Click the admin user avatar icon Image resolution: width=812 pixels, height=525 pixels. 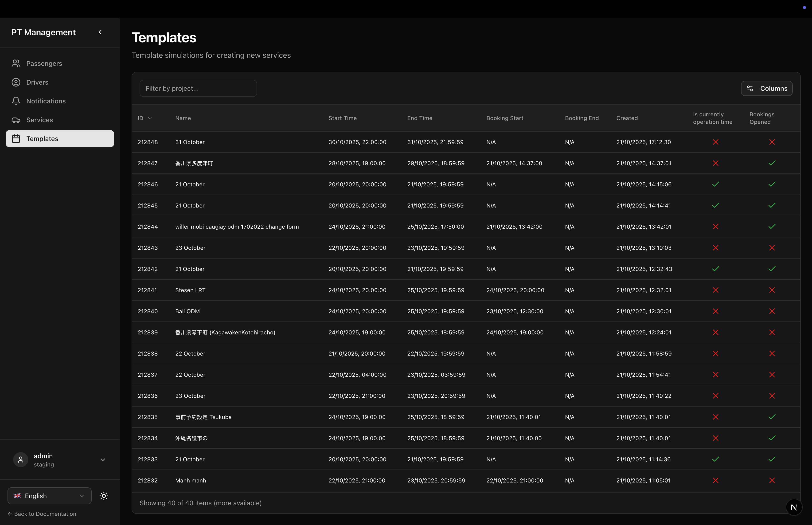(21, 460)
